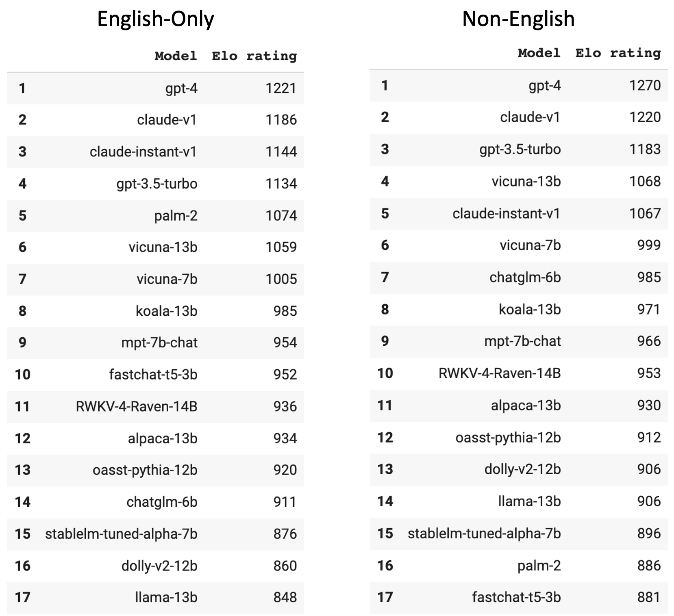Click gpt-3.5-turbo in Non-English table

click(520, 150)
